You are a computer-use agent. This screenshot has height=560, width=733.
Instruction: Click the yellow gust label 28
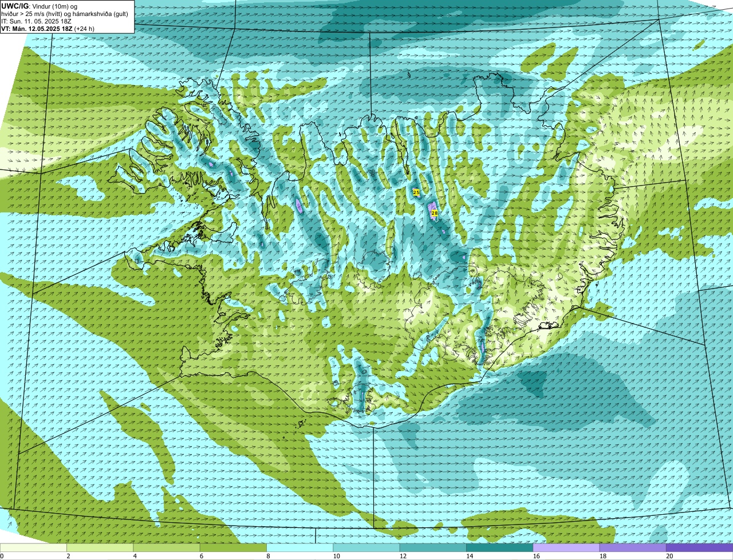pyautogui.click(x=434, y=213)
